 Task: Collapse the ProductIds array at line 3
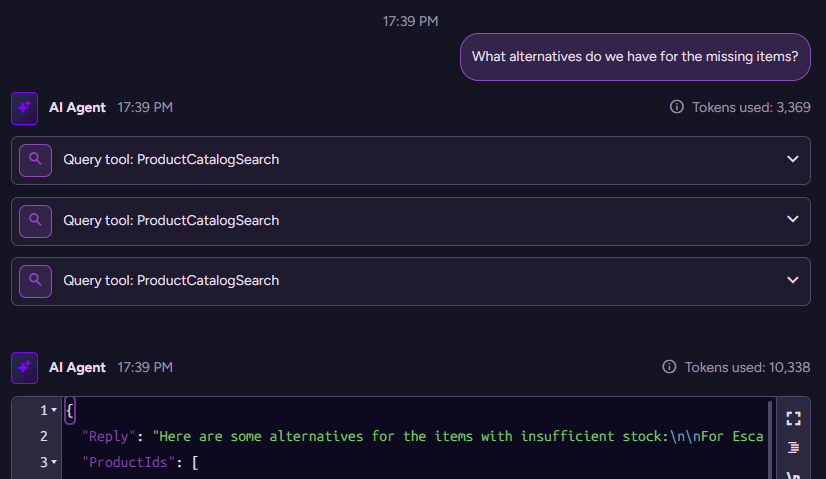coord(54,463)
